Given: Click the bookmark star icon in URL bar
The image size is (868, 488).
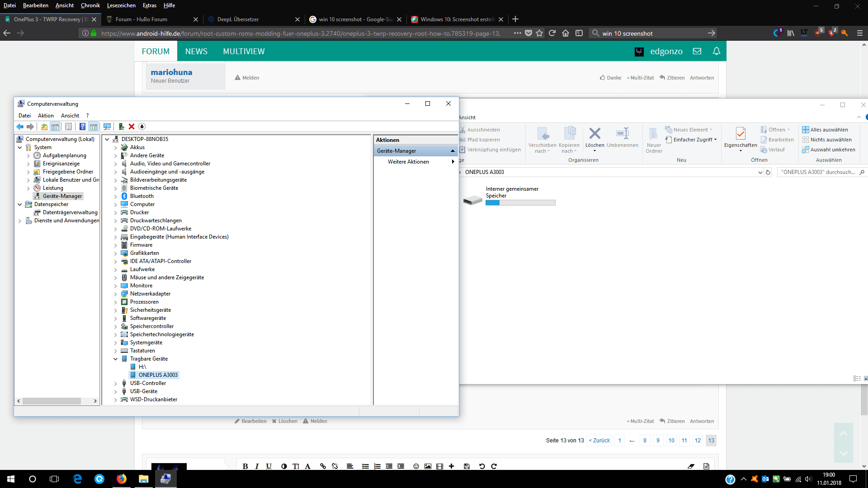Looking at the screenshot, I should [x=539, y=33].
